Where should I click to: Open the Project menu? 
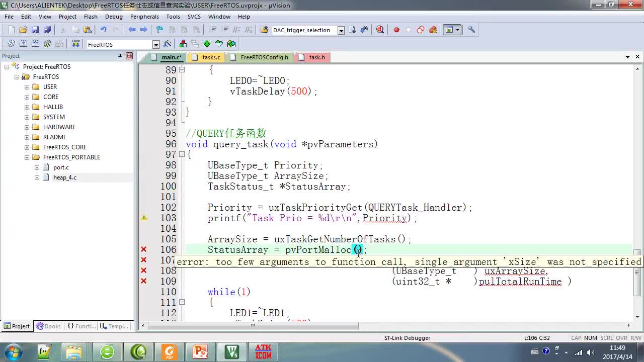point(67,17)
